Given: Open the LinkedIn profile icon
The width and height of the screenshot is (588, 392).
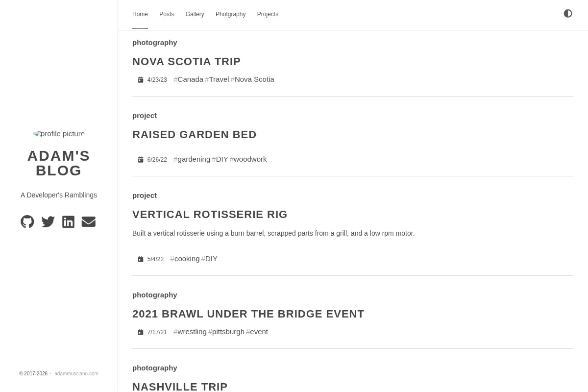Looking at the screenshot, I should pos(69,221).
